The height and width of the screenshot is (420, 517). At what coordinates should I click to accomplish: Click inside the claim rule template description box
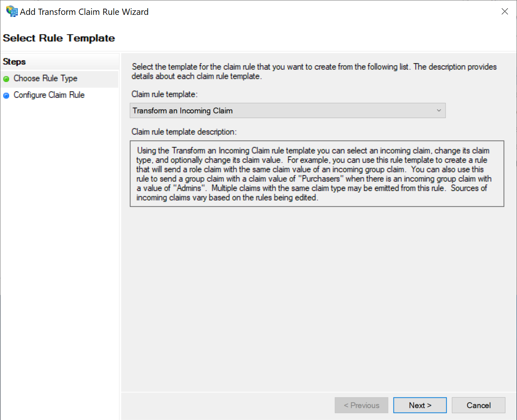pyautogui.click(x=317, y=174)
